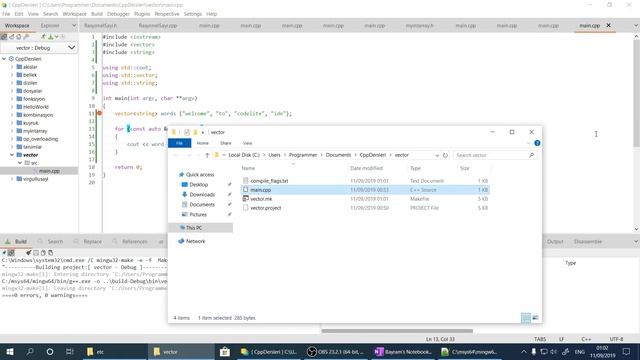Open the Build menu in CodeLite

coord(97,14)
